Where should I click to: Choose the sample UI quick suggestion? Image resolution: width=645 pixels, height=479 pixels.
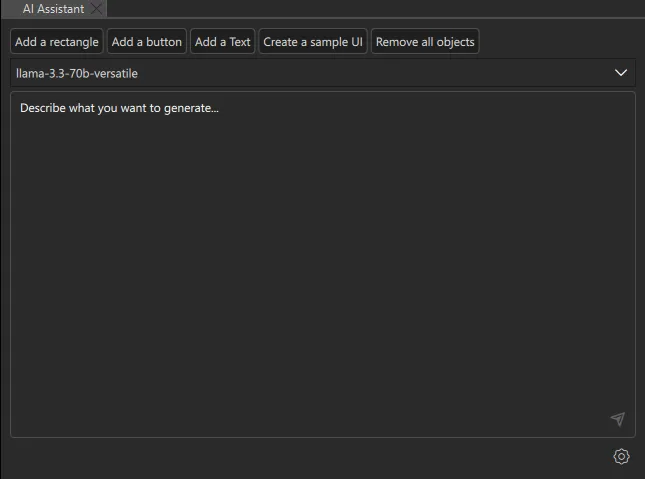tap(313, 42)
